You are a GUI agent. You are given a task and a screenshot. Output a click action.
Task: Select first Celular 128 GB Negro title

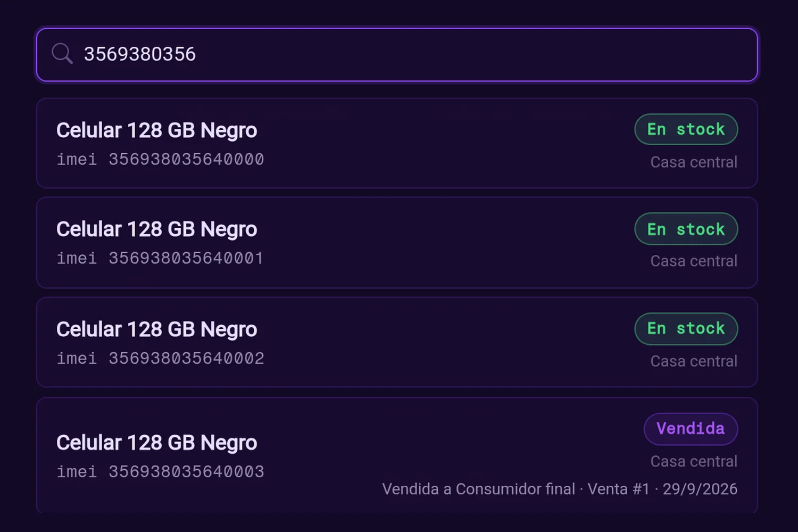tap(157, 130)
